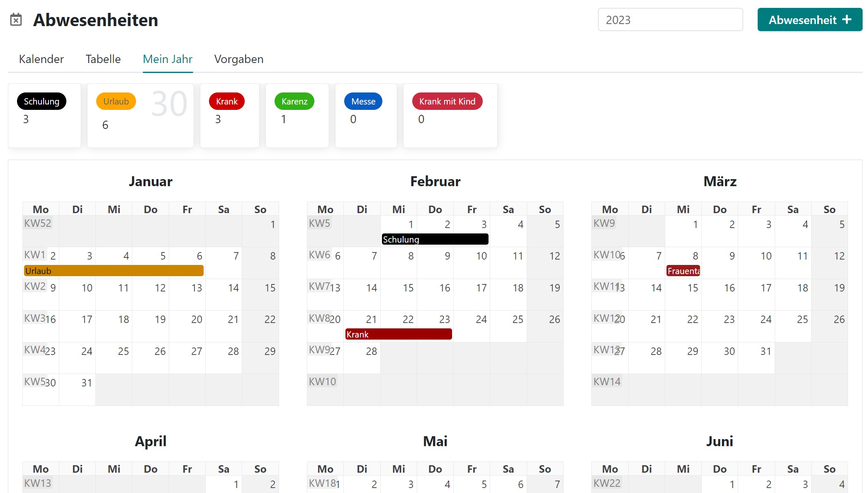
Task: Click the green Karenz category badge
Action: pos(294,101)
